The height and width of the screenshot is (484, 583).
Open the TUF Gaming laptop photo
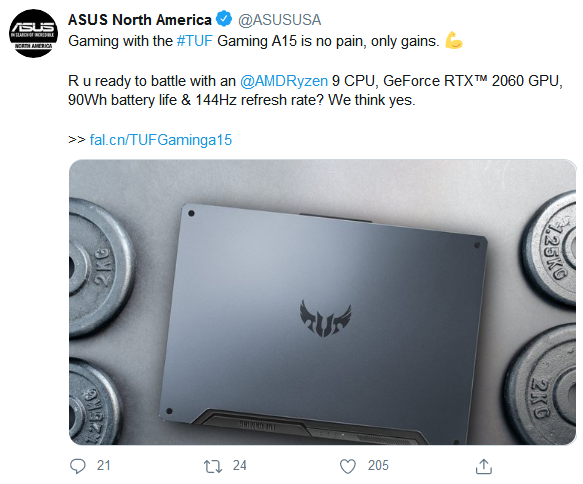pos(322,302)
